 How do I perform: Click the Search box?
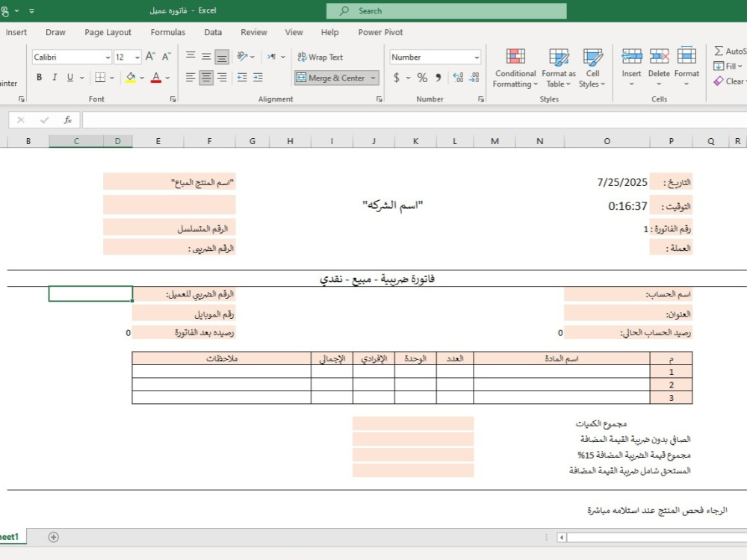pos(447,11)
